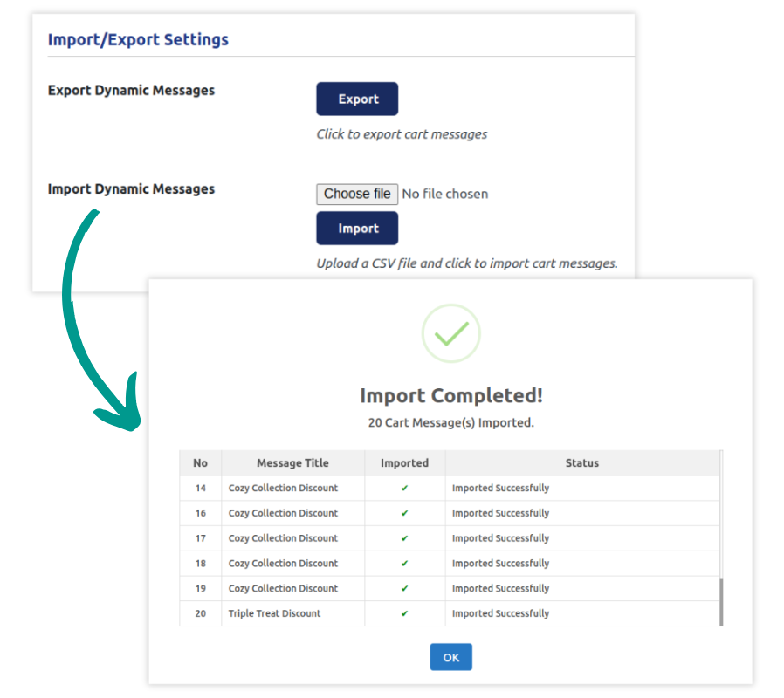
Task: Select the Triple Treat Discount row
Action: [275, 613]
